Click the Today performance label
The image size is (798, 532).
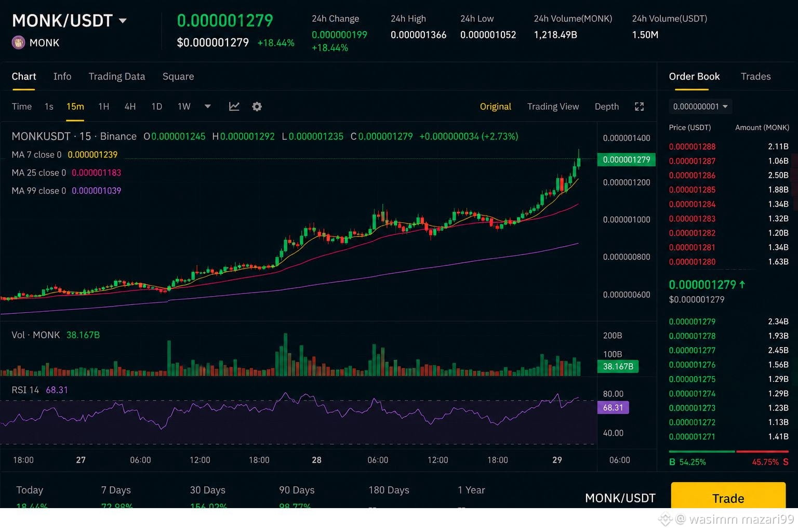(x=30, y=490)
